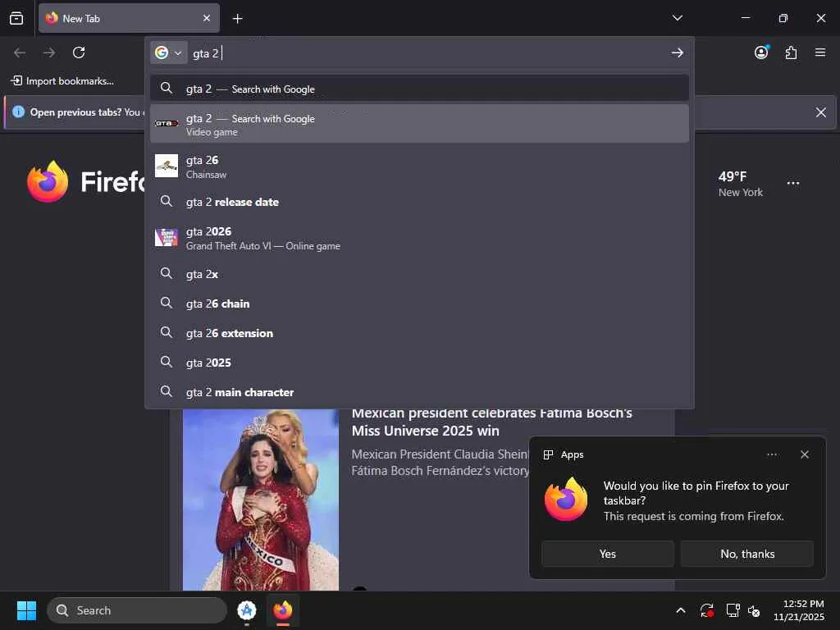840x630 pixels.
Task: Open the Extensions puzzle icon
Action: tap(791, 52)
